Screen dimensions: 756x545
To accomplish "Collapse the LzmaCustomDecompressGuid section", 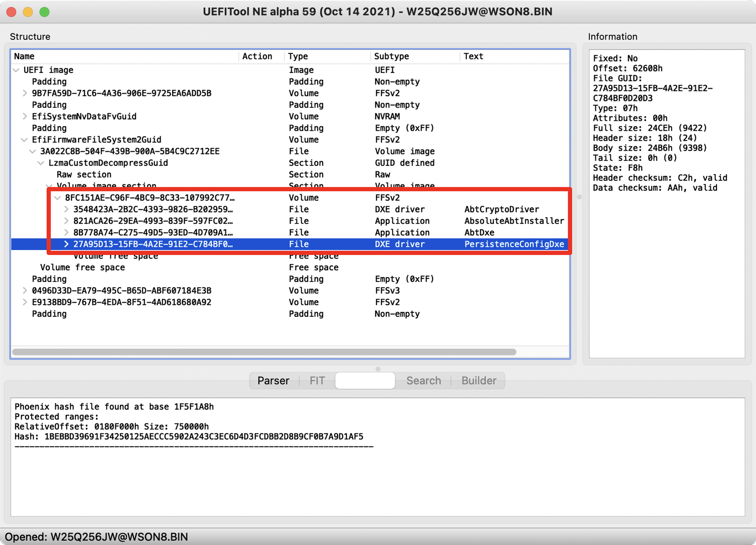I will [x=41, y=163].
